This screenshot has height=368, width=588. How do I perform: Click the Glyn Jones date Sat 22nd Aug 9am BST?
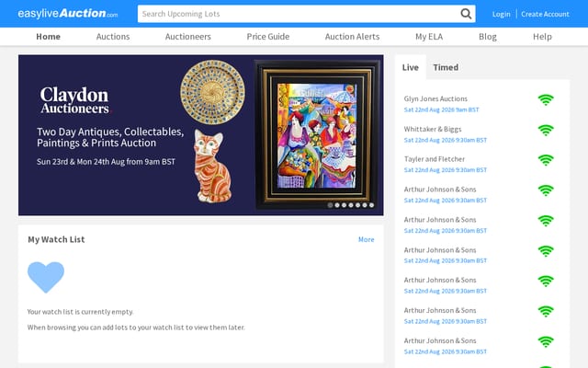click(441, 109)
